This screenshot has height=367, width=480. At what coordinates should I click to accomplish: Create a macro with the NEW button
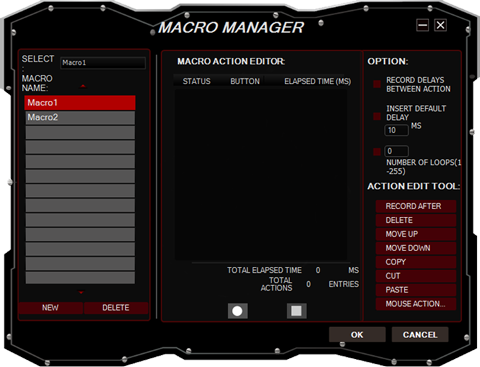(50, 308)
